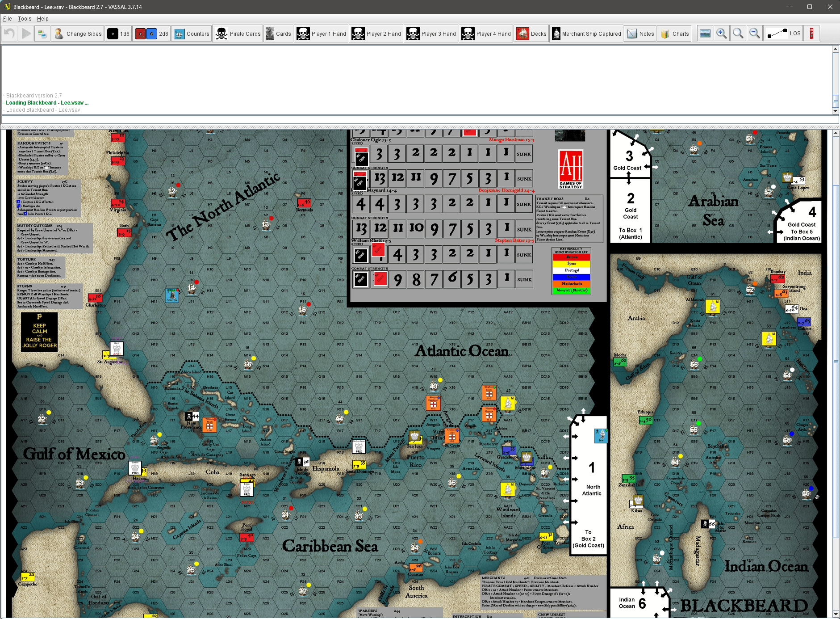Image resolution: width=840 pixels, height=619 pixels.
Task: Open the Cards window
Action: pos(278,34)
